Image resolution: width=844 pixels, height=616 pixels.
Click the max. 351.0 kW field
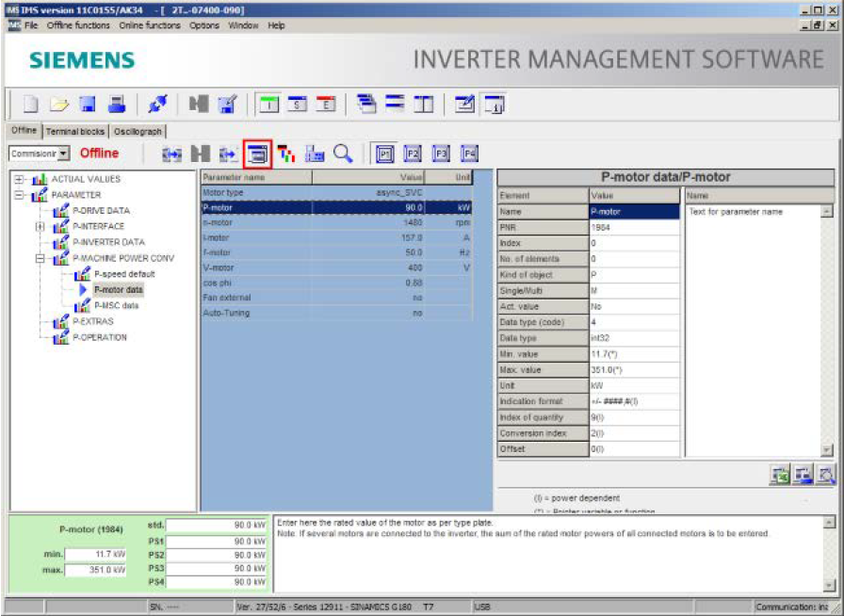pos(96,570)
